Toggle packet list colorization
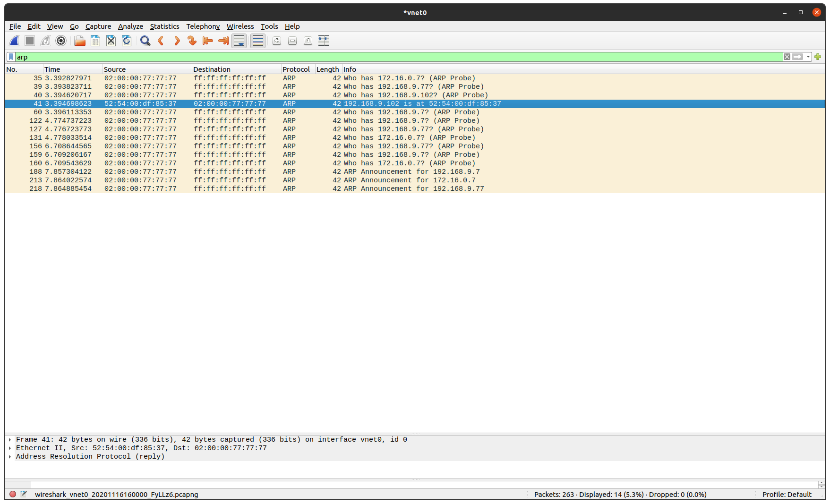830x504 pixels. (x=257, y=41)
